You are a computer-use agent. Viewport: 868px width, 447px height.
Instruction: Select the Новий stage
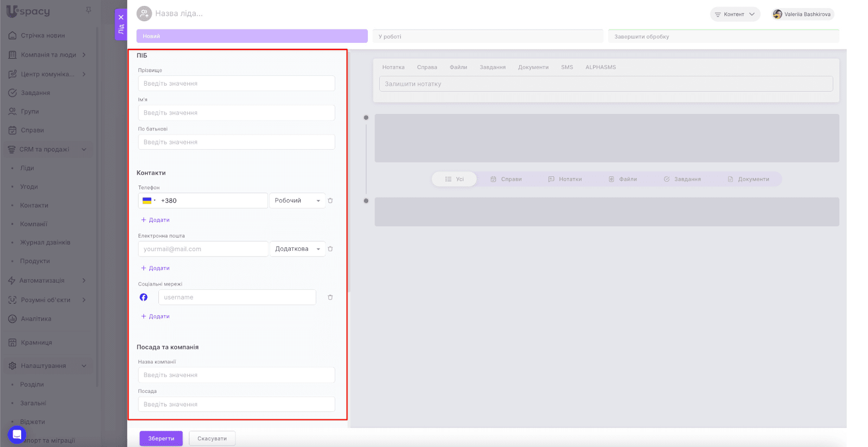point(252,36)
